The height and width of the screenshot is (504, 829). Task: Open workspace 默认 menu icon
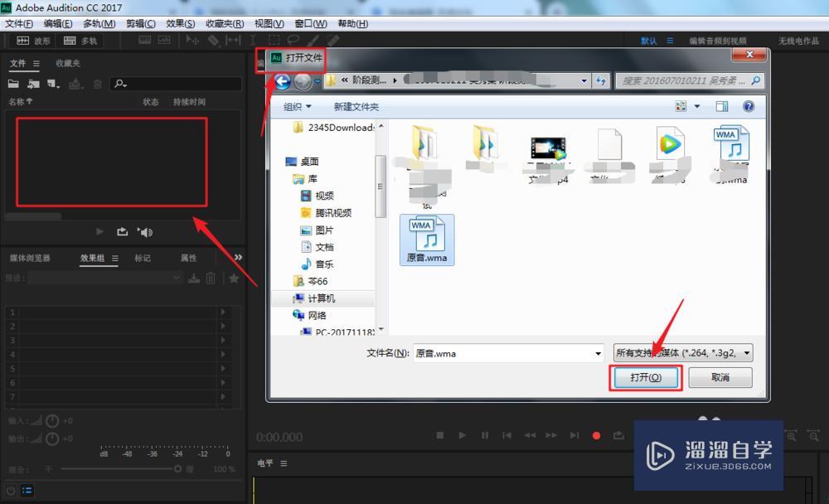point(670,41)
